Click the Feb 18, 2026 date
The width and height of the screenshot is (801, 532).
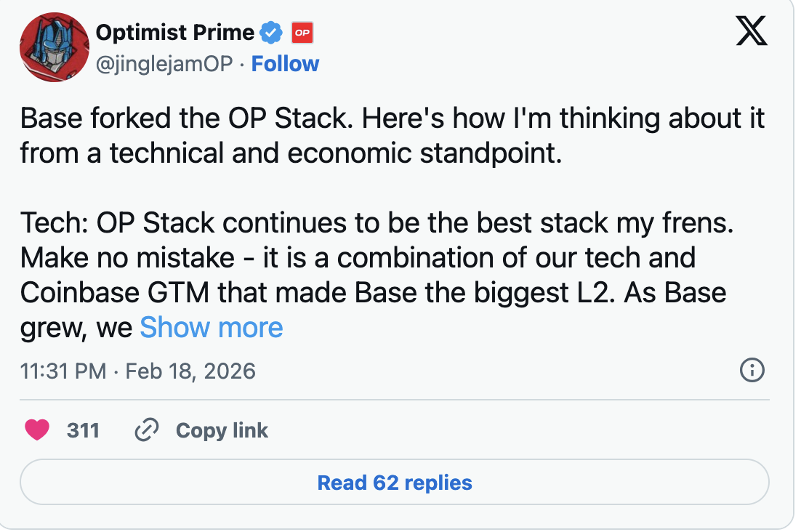tap(190, 371)
